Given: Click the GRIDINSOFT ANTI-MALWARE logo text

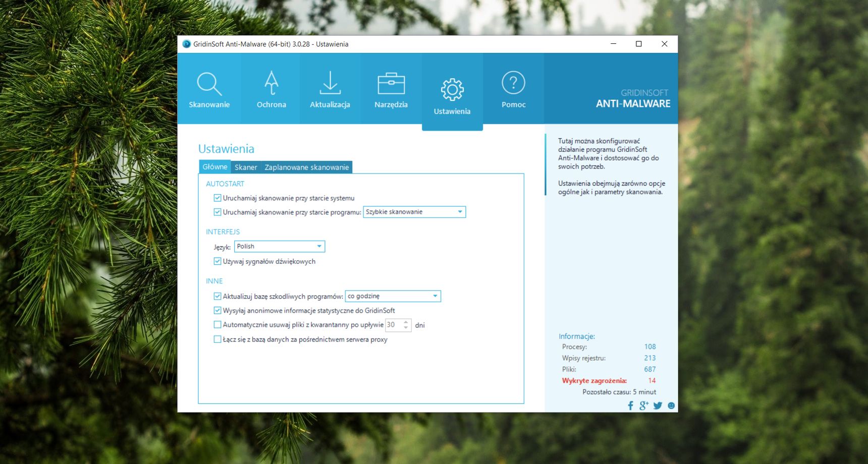Looking at the screenshot, I should pyautogui.click(x=633, y=99).
